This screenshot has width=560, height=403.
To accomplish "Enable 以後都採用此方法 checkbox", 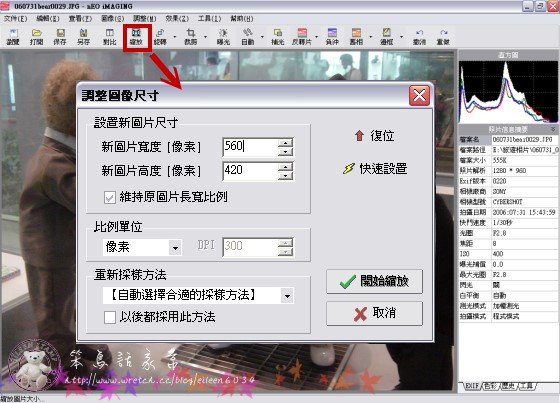I will pos(110,317).
